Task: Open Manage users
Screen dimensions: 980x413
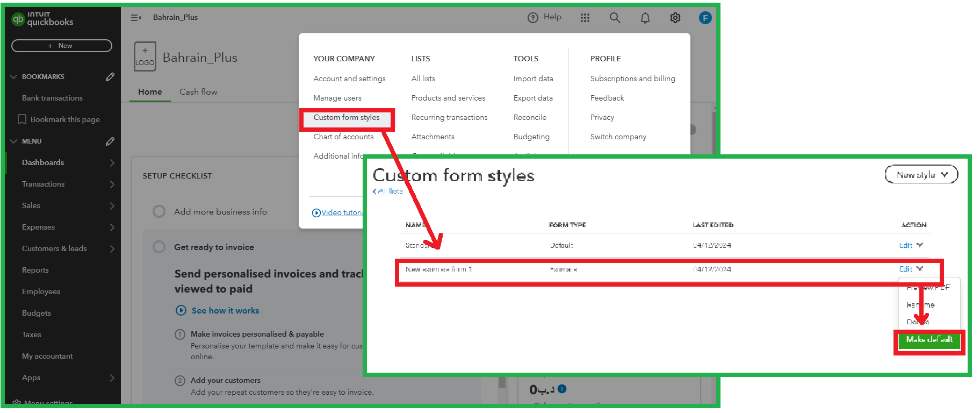Action: 337,98
